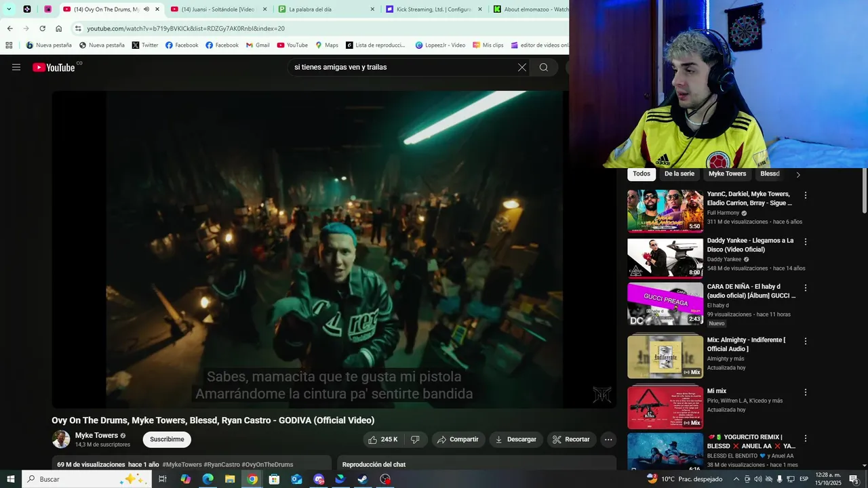The height and width of the screenshot is (488, 868).
Task: Clear the search box with the X
Action: click(x=522, y=67)
